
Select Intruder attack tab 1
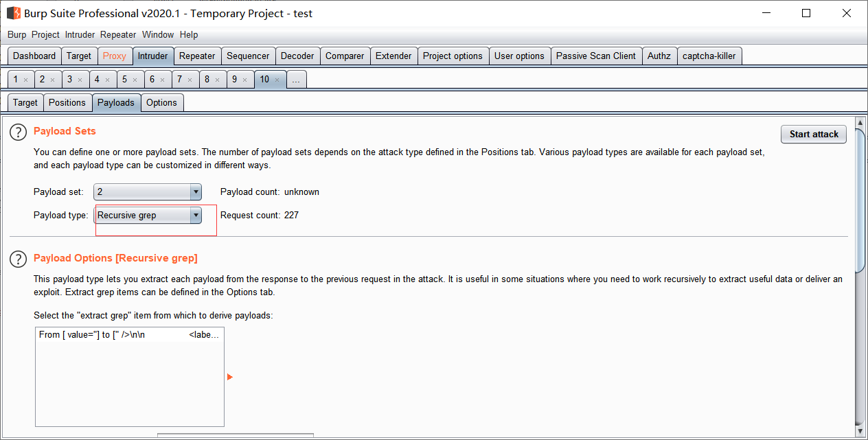click(x=16, y=80)
